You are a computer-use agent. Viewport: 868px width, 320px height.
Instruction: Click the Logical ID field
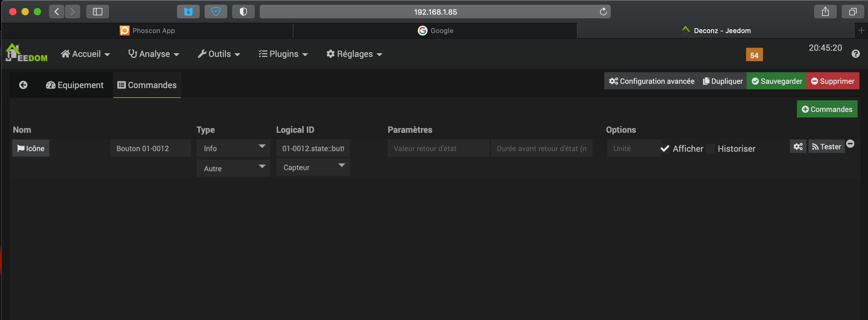coord(313,148)
